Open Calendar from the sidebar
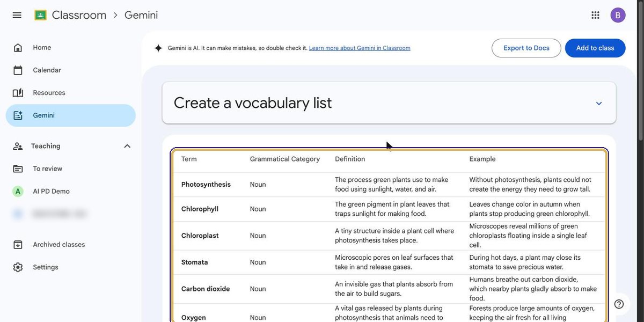The height and width of the screenshot is (322, 644). [71, 70]
